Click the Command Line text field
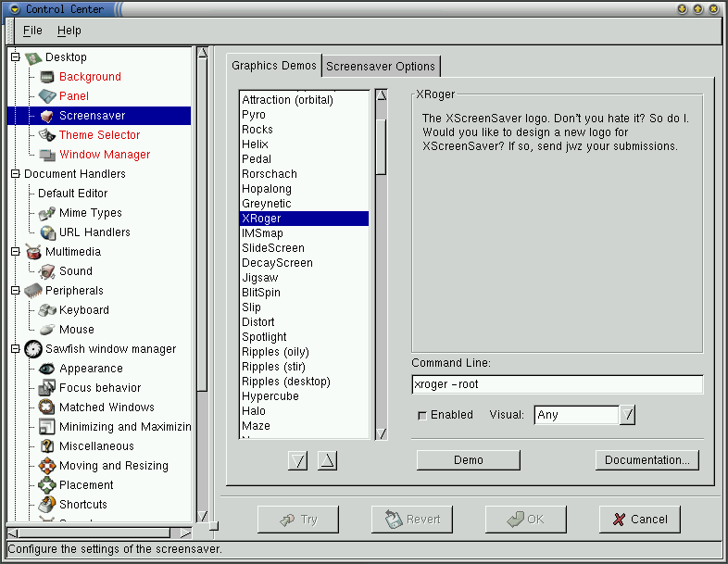Image resolution: width=728 pixels, height=564 pixels. coord(557,384)
